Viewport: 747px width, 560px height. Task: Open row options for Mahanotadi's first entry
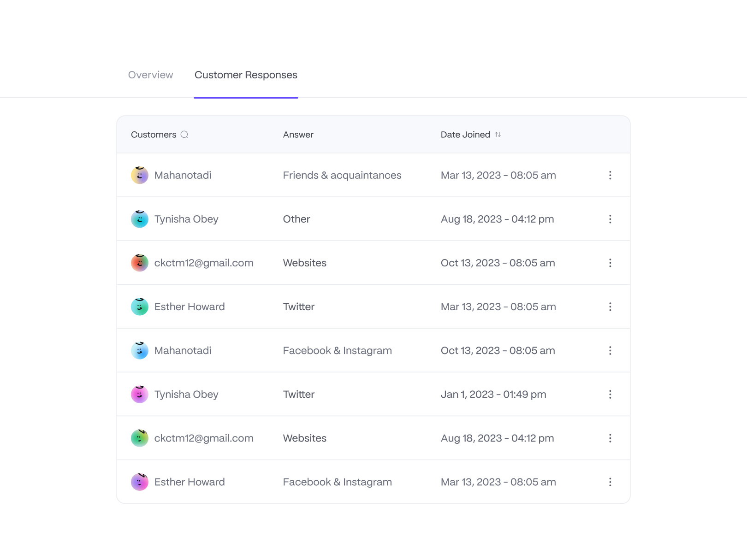coord(610,175)
